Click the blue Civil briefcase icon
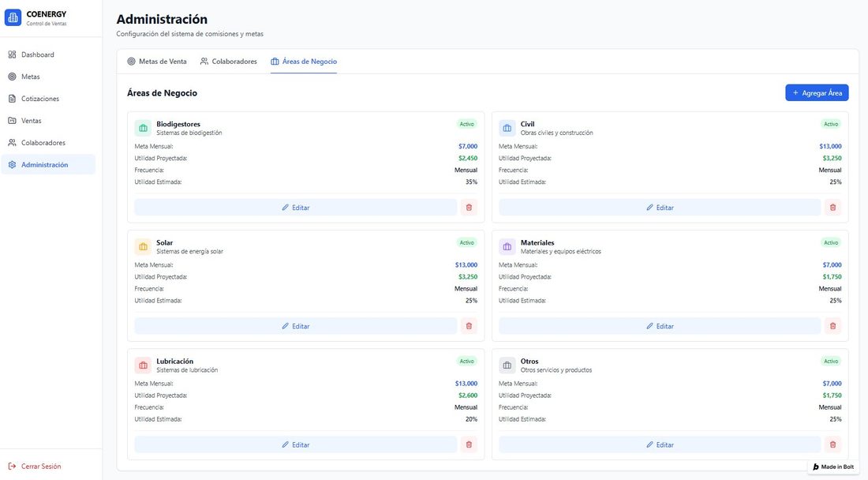The height and width of the screenshot is (480, 868). click(507, 128)
